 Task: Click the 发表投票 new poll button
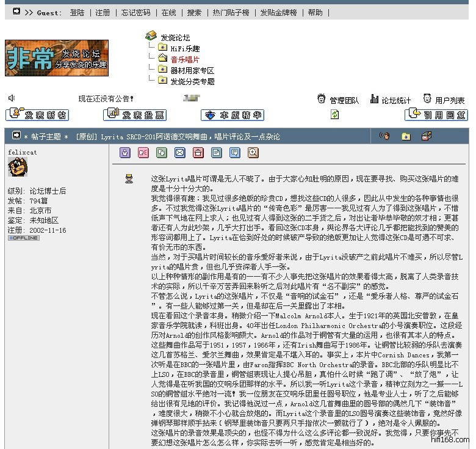coord(135,115)
